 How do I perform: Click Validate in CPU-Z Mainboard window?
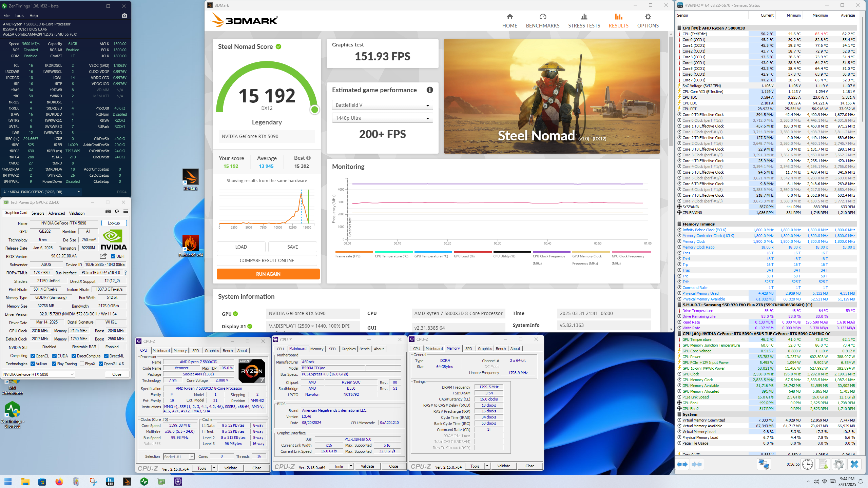coord(367,466)
